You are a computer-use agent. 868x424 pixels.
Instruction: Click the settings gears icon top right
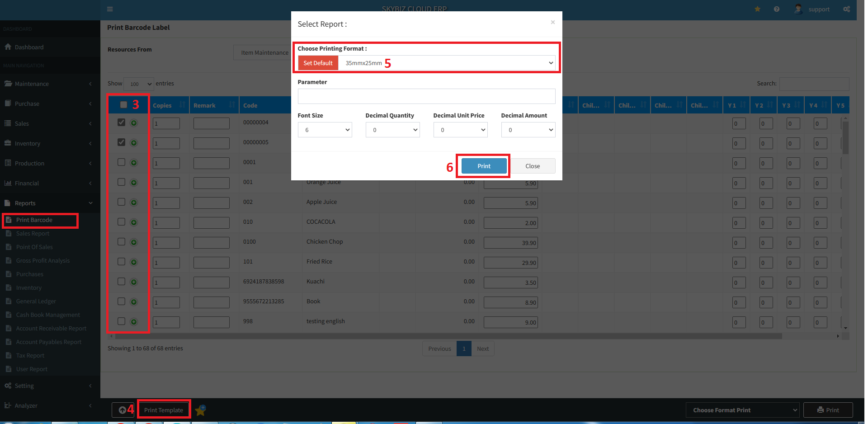coord(846,9)
